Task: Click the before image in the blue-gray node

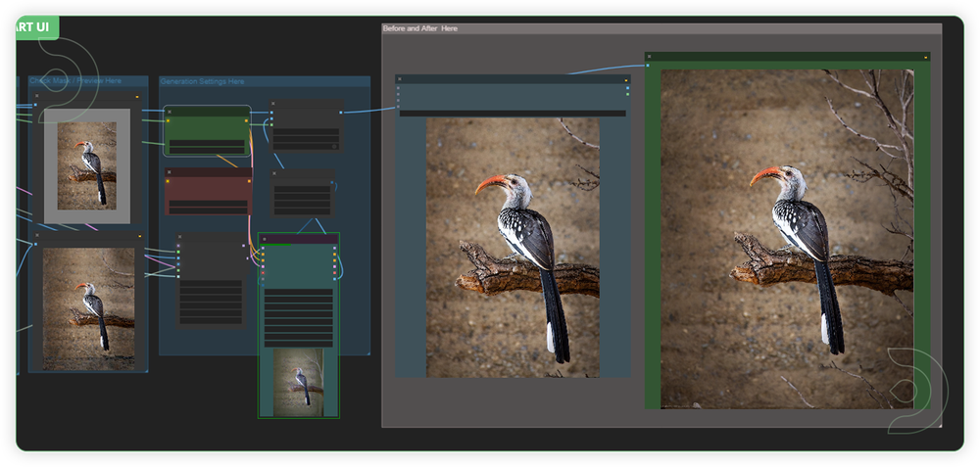Action: click(512, 247)
